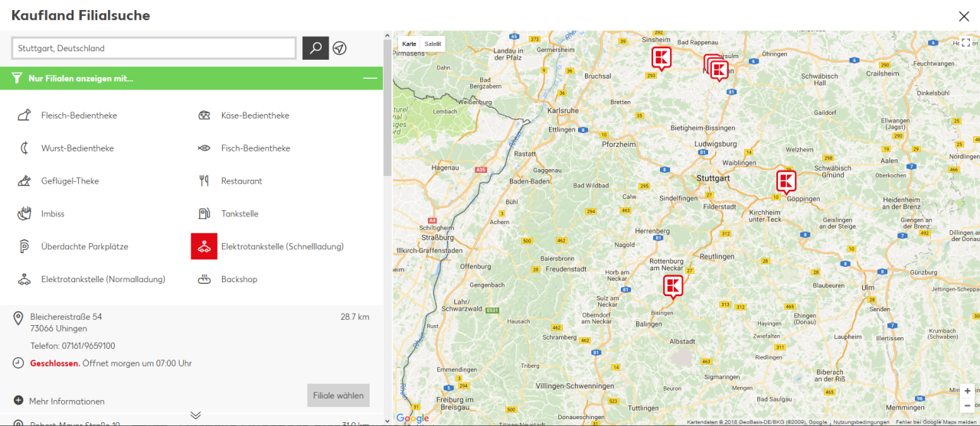Filter by Käse-Bedientheke label

pyautogui.click(x=255, y=115)
